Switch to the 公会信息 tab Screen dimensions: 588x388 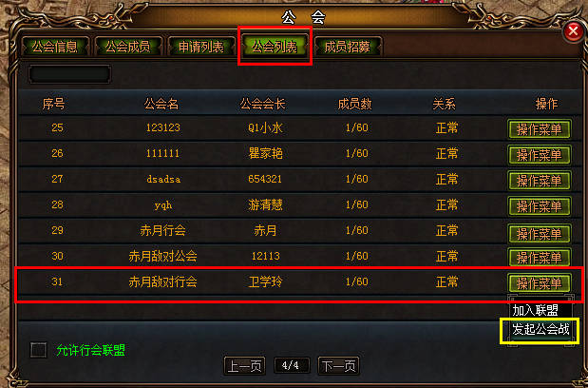pyautogui.click(x=55, y=47)
